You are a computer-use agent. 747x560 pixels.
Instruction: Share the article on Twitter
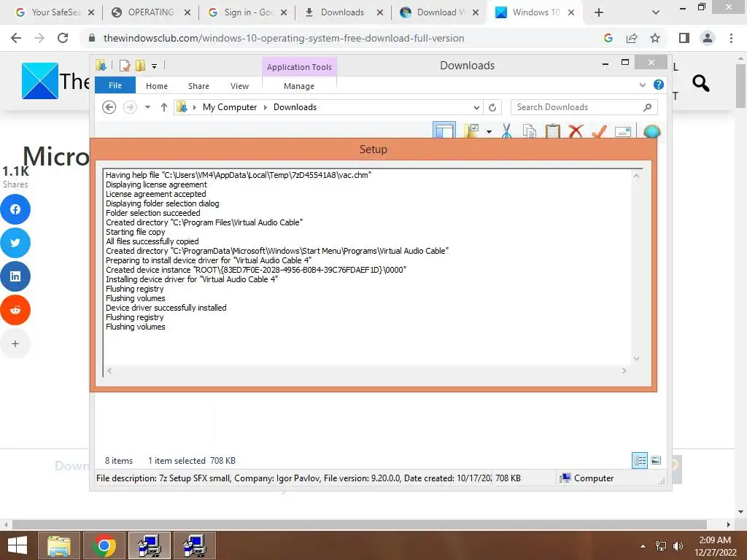coord(15,243)
